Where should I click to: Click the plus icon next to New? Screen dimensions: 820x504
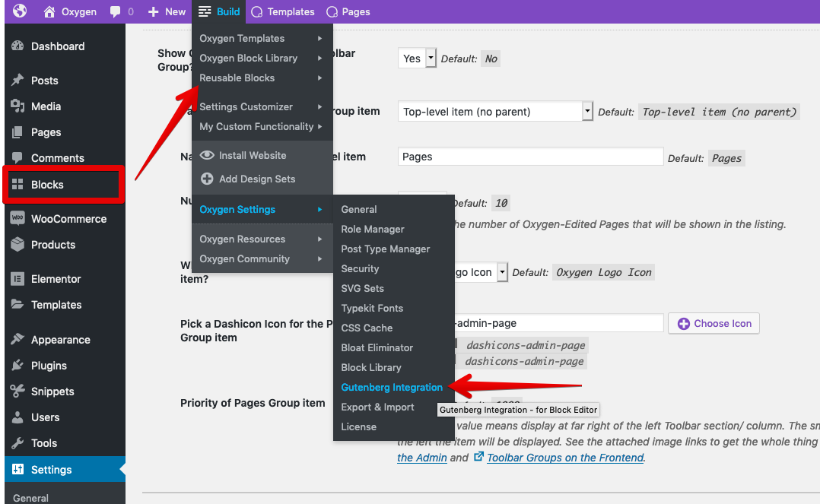pos(153,11)
